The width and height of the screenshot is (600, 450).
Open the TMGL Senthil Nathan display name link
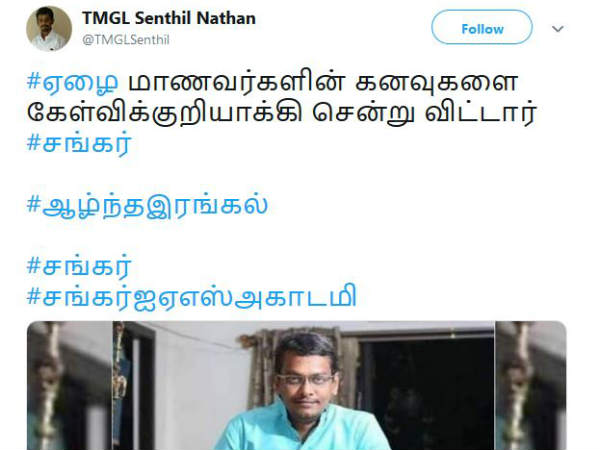pyautogui.click(x=169, y=18)
